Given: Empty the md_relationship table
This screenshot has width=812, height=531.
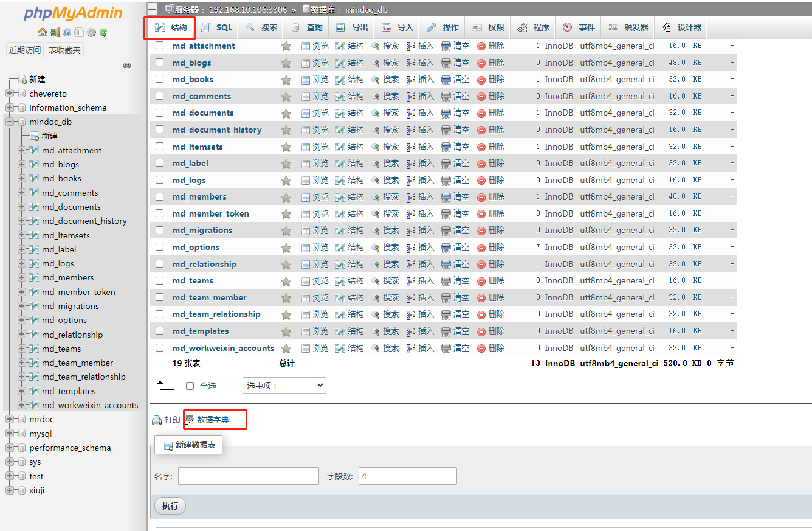Looking at the screenshot, I should tap(455, 264).
